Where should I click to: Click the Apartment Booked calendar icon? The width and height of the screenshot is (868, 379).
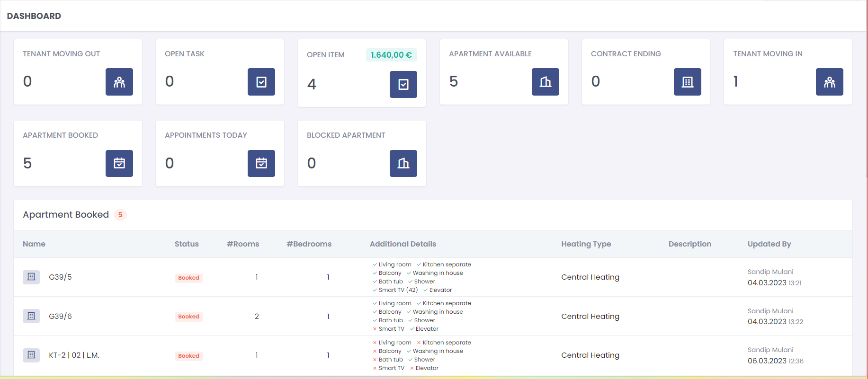click(119, 163)
